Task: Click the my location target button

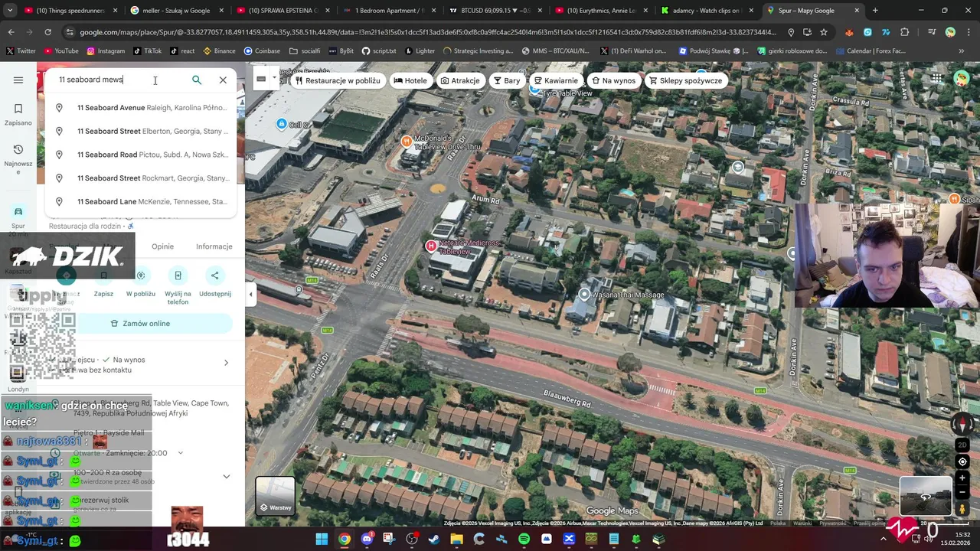Action: [x=962, y=461]
